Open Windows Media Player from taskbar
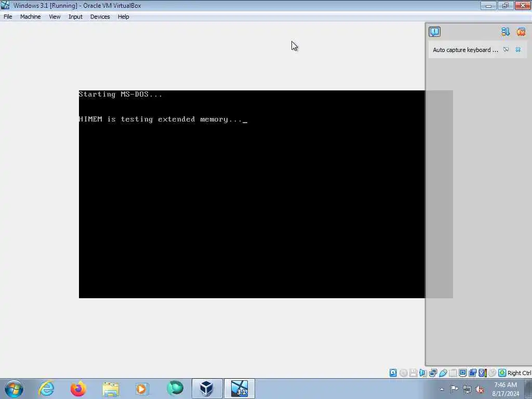This screenshot has height=399, width=532. coord(142,389)
